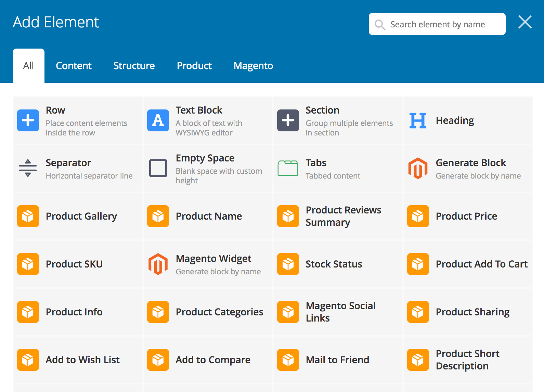
Task: Insert Empty Space element by title
Action: click(205, 158)
